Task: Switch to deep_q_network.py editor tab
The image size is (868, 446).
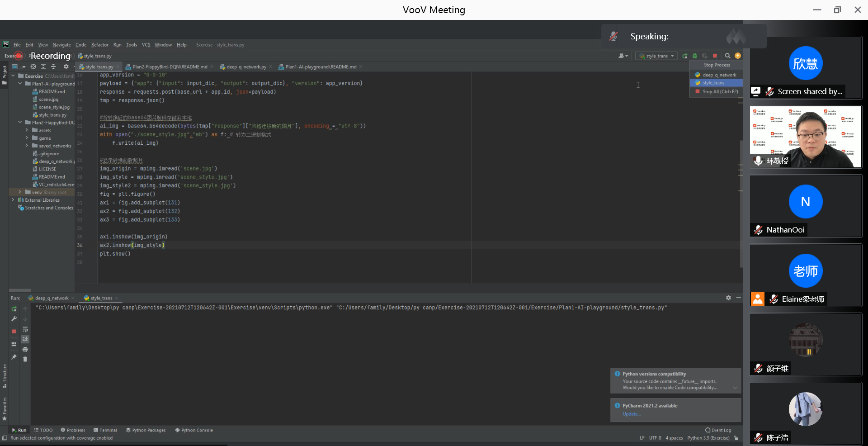Action: (x=246, y=67)
